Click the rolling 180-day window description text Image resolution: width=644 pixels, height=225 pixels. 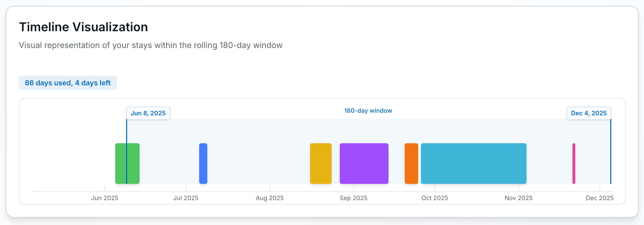click(x=151, y=45)
